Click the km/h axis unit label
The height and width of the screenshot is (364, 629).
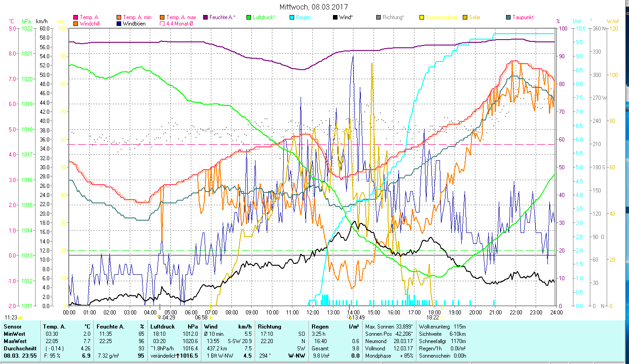(x=41, y=21)
